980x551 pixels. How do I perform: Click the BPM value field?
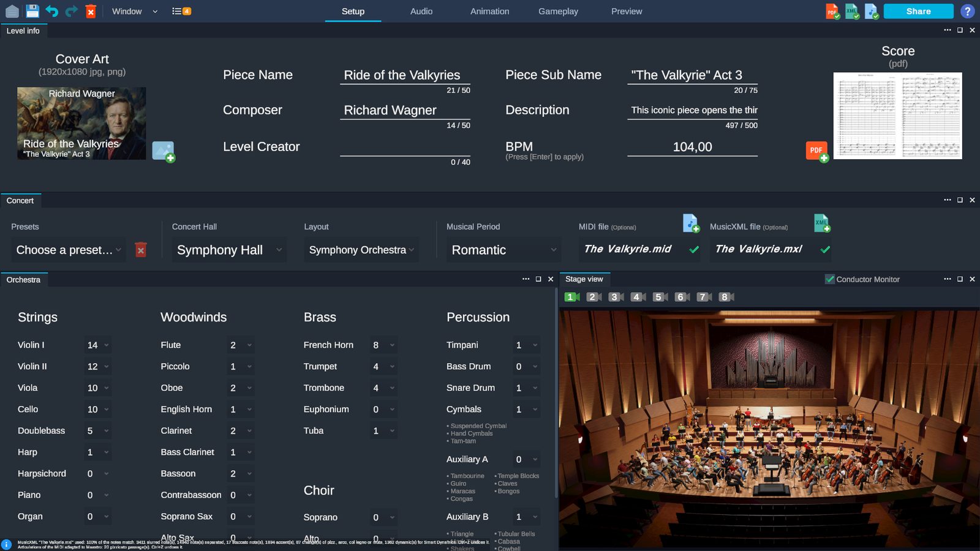tap(692, 147)
